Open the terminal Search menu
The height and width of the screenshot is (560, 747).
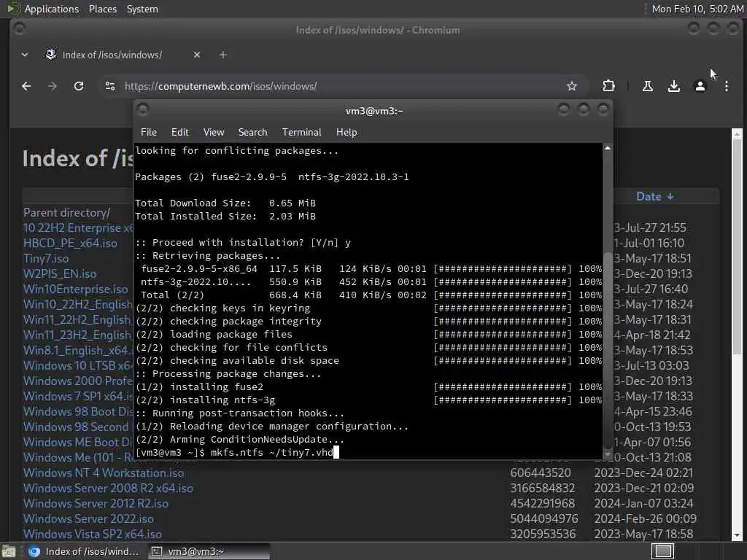(252, 133)
